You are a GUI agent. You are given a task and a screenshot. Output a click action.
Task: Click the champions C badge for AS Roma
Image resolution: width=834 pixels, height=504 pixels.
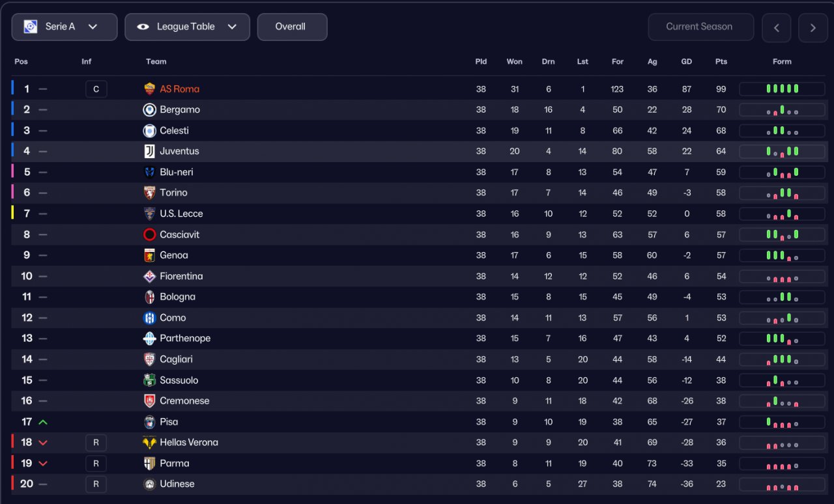click(x=96, y=89)
